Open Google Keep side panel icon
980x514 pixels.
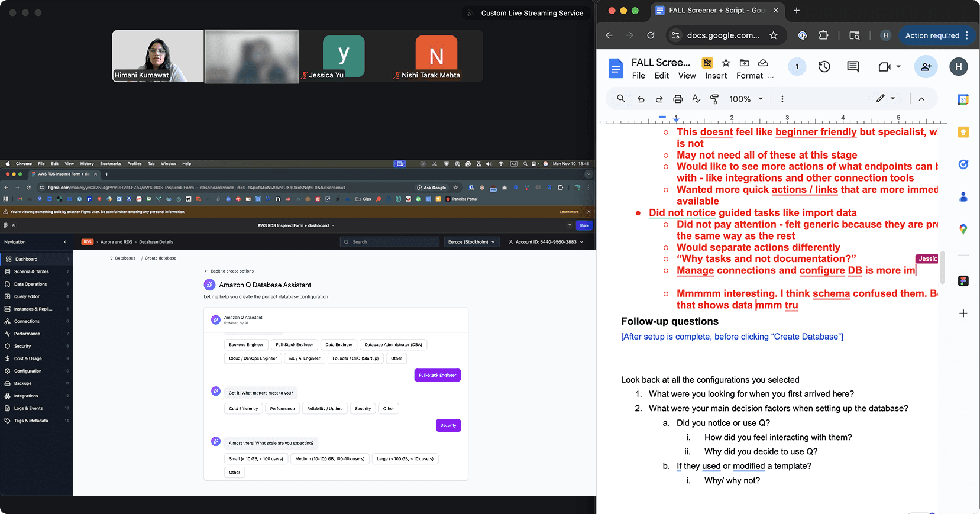pos(963,132)
